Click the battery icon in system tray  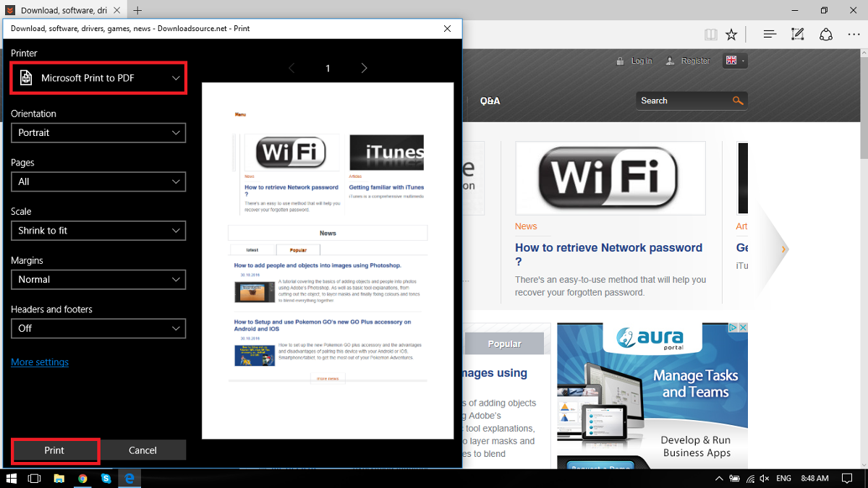(x=735, y=479)
